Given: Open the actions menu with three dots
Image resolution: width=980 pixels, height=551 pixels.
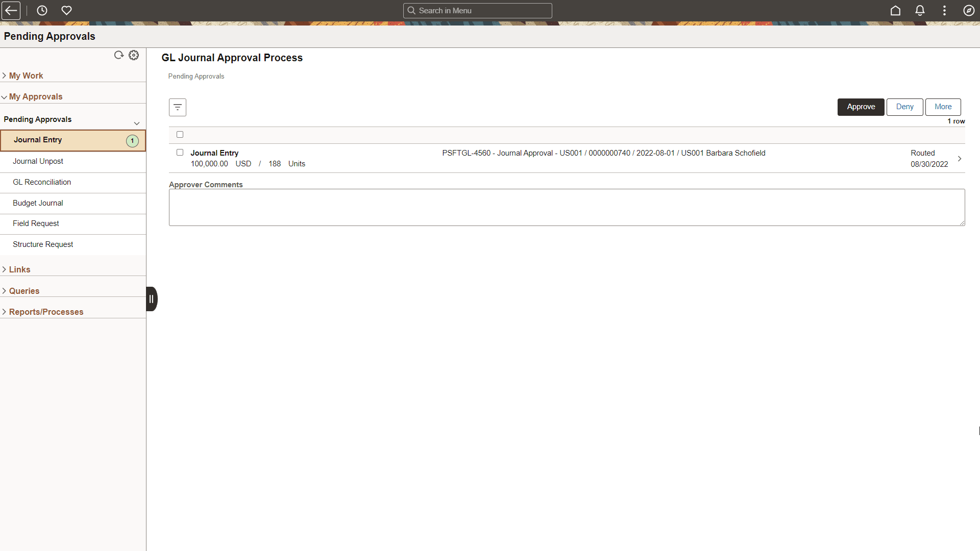Looking at the screenshot, I should point(944,10).
